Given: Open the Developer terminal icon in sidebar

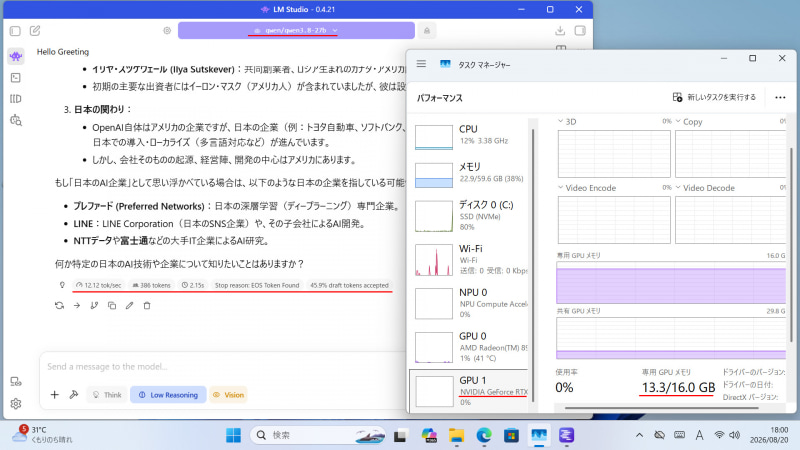Looking at the screenshot, I should (16, 78).
